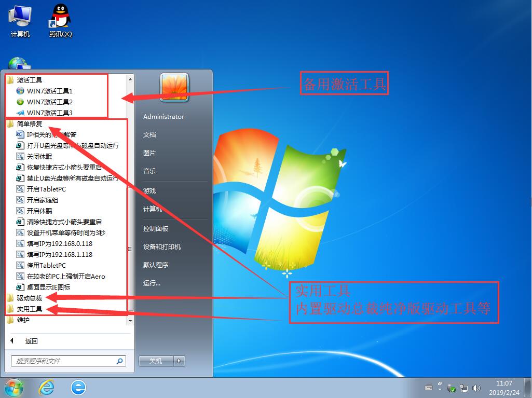Run 禁止U盘光盘等所有磁盘自动运行
The height and width of the screenshot is (398, 532).
(x=67, y=178)
